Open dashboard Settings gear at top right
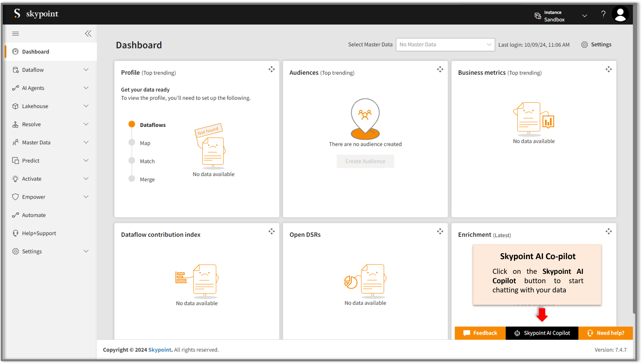This screenshot has width=642, height=364. pyautogui.click(x=596, y=45)
